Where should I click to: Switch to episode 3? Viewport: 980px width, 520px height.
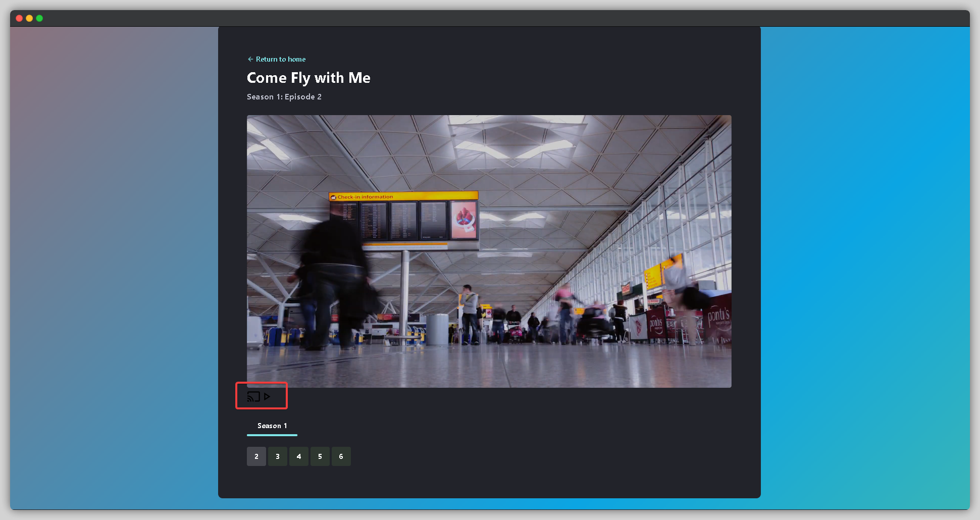tap(278, 456)
